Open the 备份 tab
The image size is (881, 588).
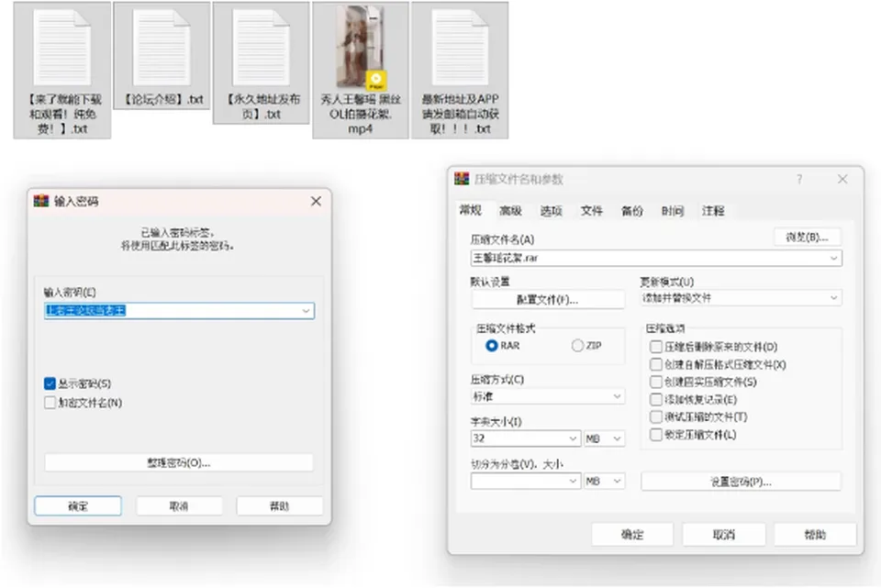(632, 211)
